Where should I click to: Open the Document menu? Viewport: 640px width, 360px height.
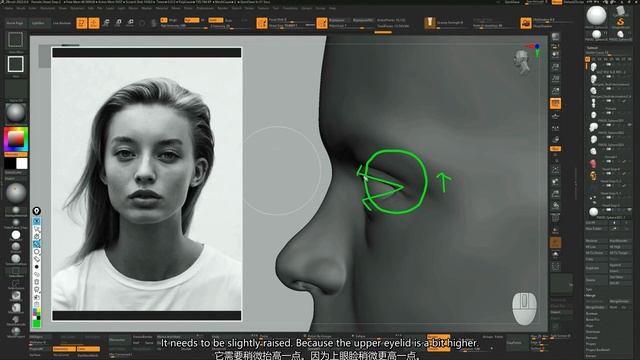point(48,8)
